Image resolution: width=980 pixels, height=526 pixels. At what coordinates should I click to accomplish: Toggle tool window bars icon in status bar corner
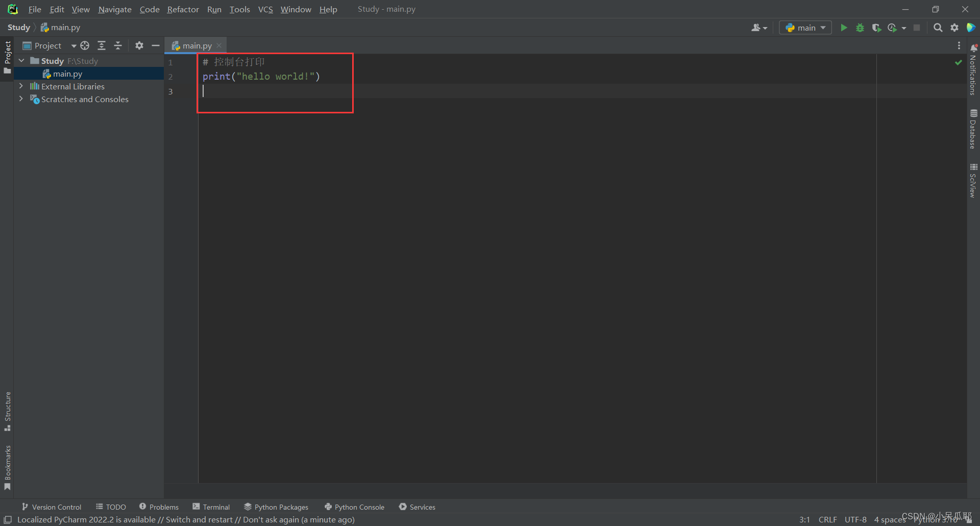click(8, 520)
